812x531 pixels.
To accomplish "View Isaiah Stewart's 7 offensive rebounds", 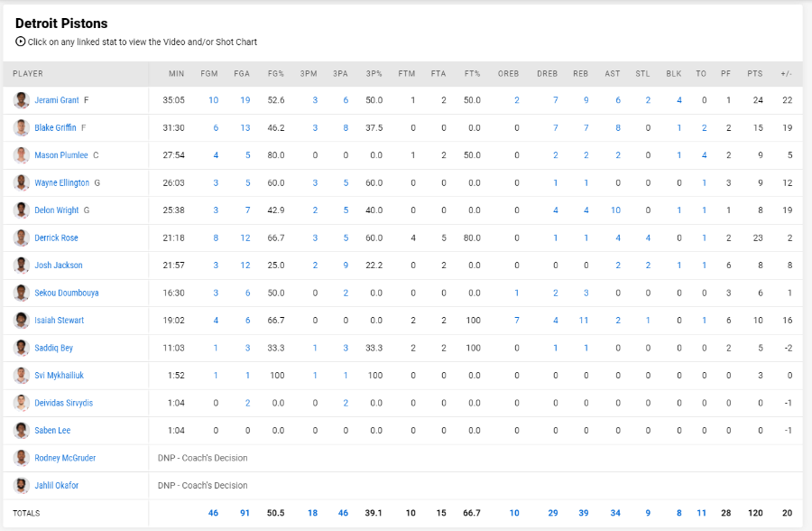I will pyautogui.click(x=517, y=320).
